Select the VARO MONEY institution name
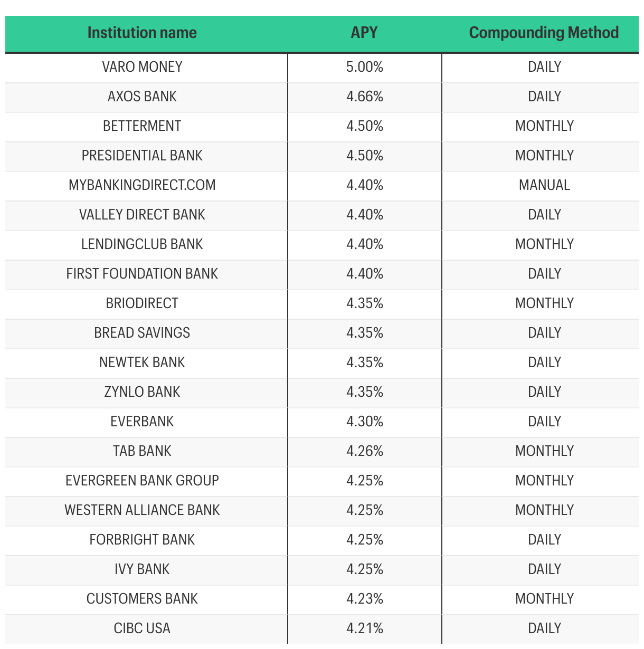Viewport: 644px width, 649px height. (142, 67)
